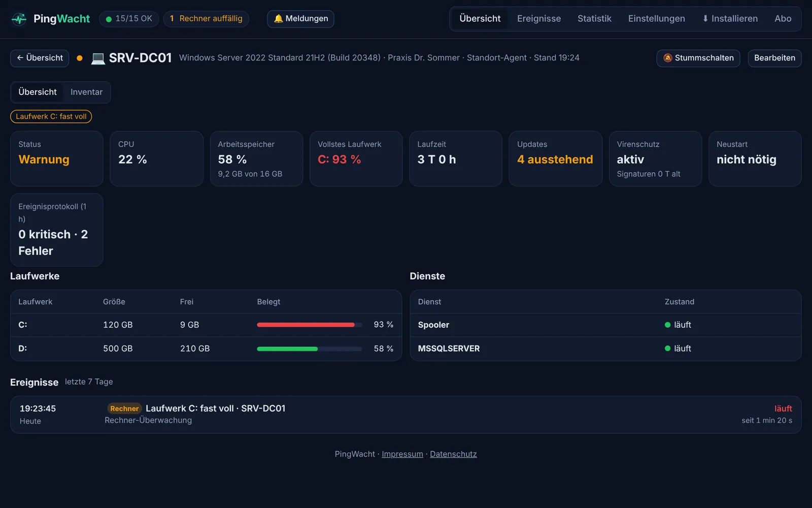
Task: Click the '500 GB' size cell
Action: (x=118, y=348)
